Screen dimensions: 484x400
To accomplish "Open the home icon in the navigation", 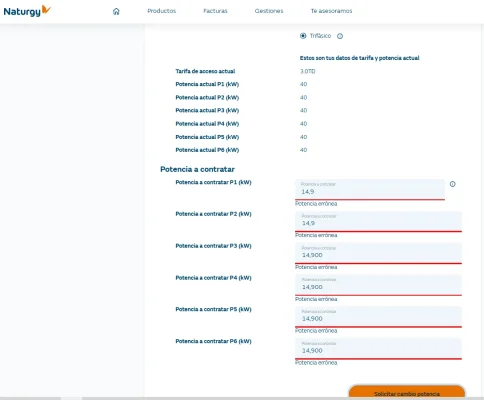I will pos(116,11).
